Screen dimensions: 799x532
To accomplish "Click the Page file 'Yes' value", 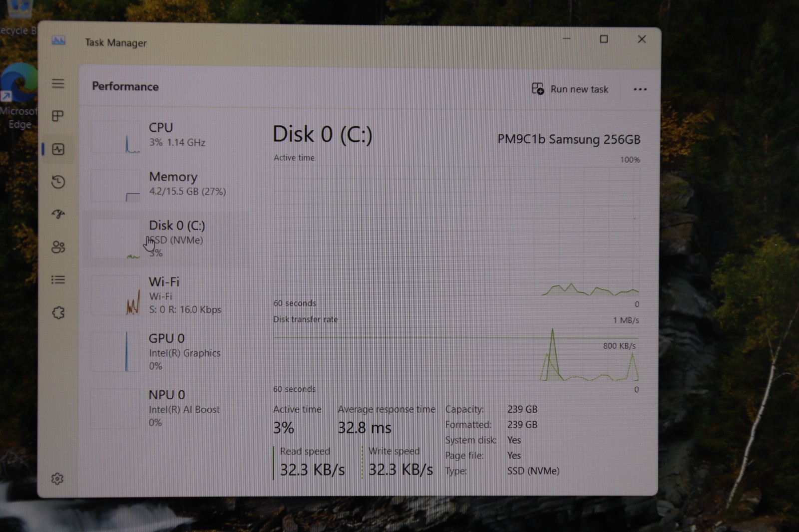I will click(x=514, y=456).
